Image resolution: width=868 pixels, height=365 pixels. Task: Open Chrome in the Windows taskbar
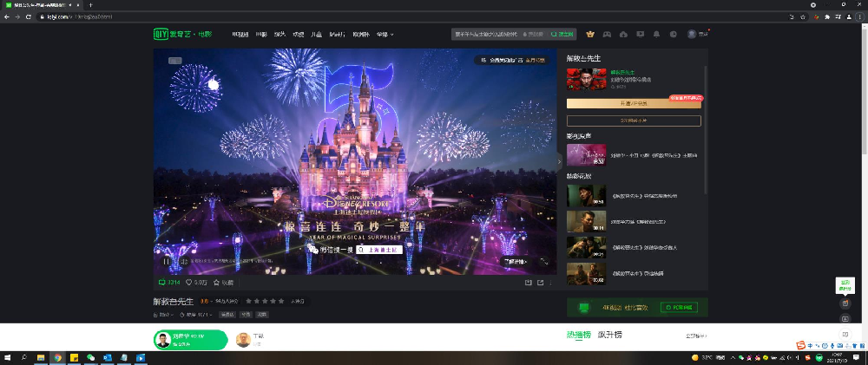pos(57,358)
